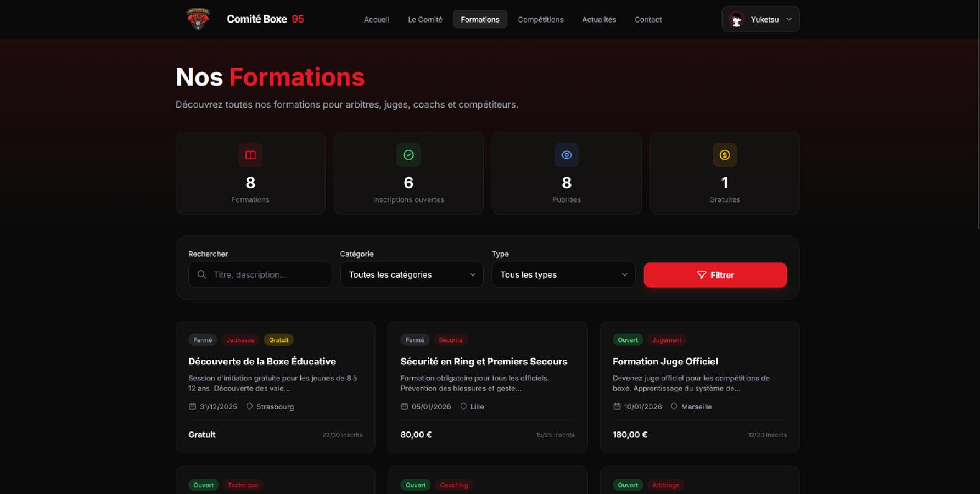Open the Yuketsu account menu chevron

pos(789,19)
